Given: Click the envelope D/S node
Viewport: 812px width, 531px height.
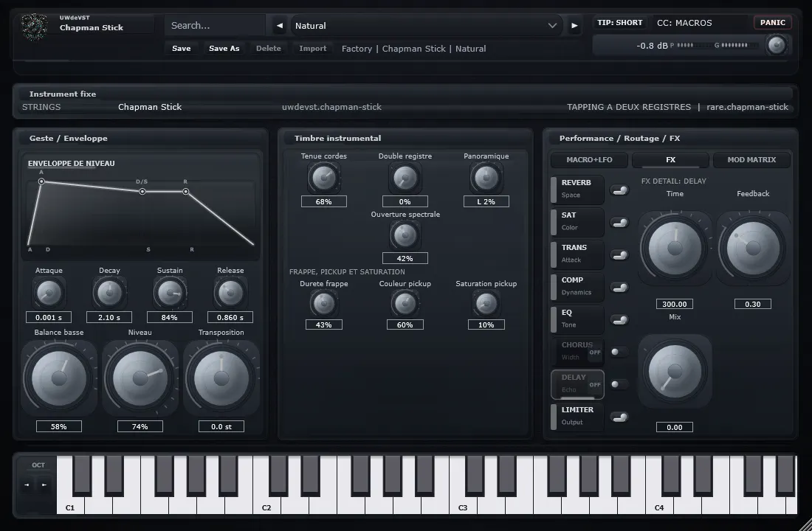Looking at the screenshot, I should (x=142, y=192).
